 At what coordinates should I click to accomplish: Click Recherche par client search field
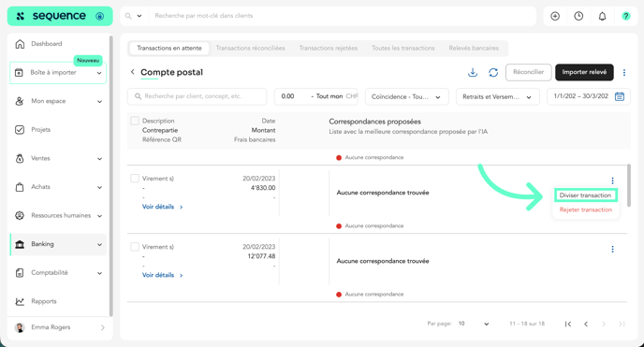tap(198, 96)
